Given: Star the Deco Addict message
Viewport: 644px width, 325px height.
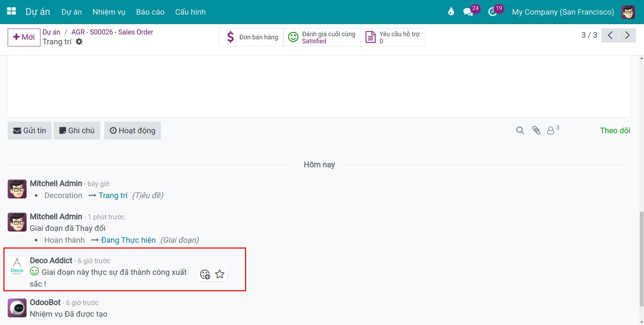Looking at the screenshot, I should click(x=220, y=274).
